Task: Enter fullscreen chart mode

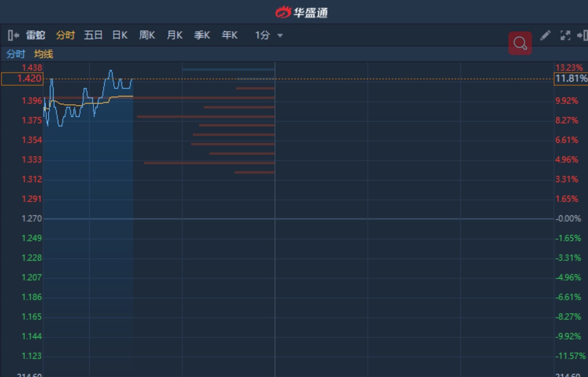Action: (565, 35)
